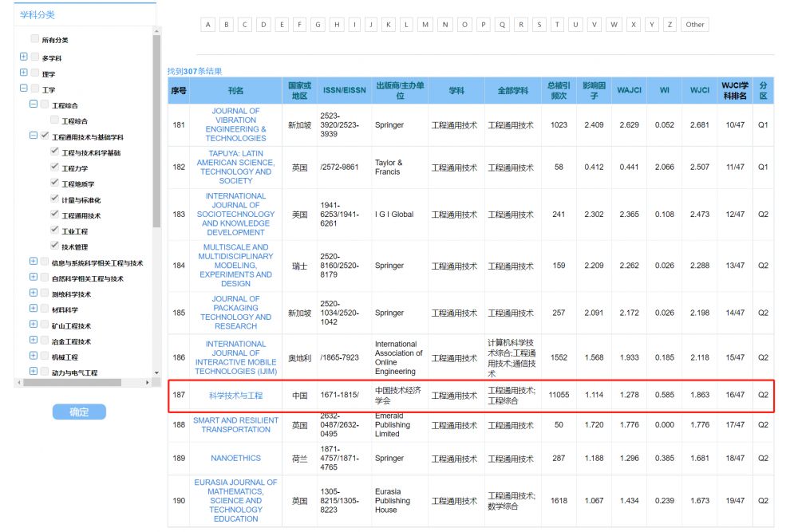This screenshot has width=798, height=532.
Task: Tick the 测绘科学技术 checkbox
Action: (x=45, y=294)
